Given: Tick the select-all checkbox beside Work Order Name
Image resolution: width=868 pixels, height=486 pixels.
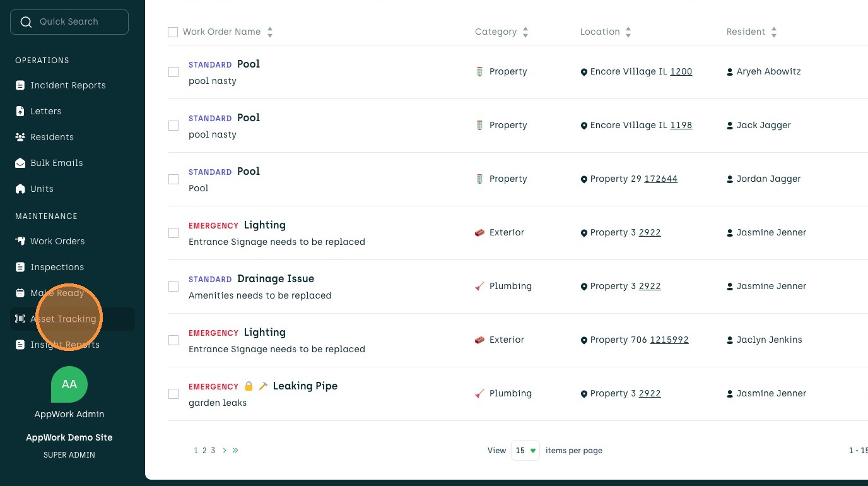Looking at the screenshot, I should (x=173, y=32).
